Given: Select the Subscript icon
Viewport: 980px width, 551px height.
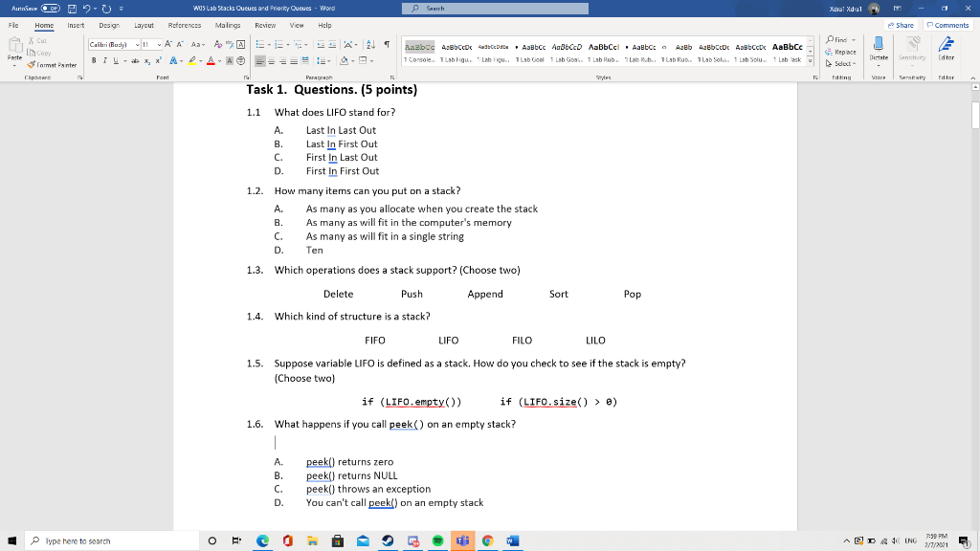Looking at the screenshot, I should click(146, 60).
